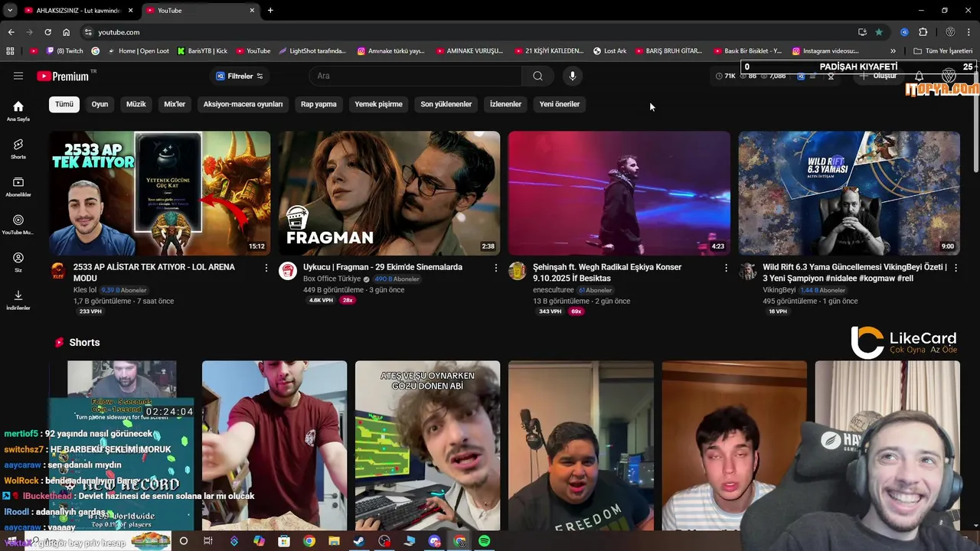980x551 pixels.
Task: Toggle bookmark star for this page
Action: (879, 32)
